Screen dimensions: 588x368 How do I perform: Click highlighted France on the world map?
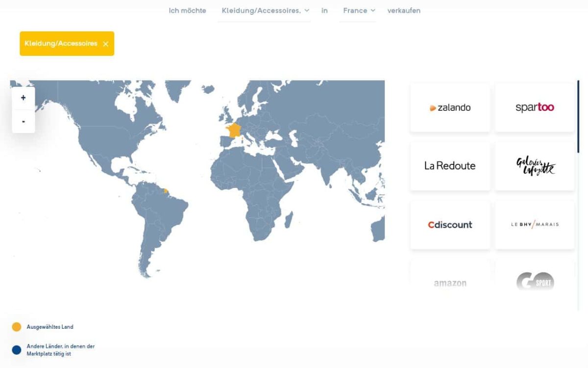click(233, 131)
